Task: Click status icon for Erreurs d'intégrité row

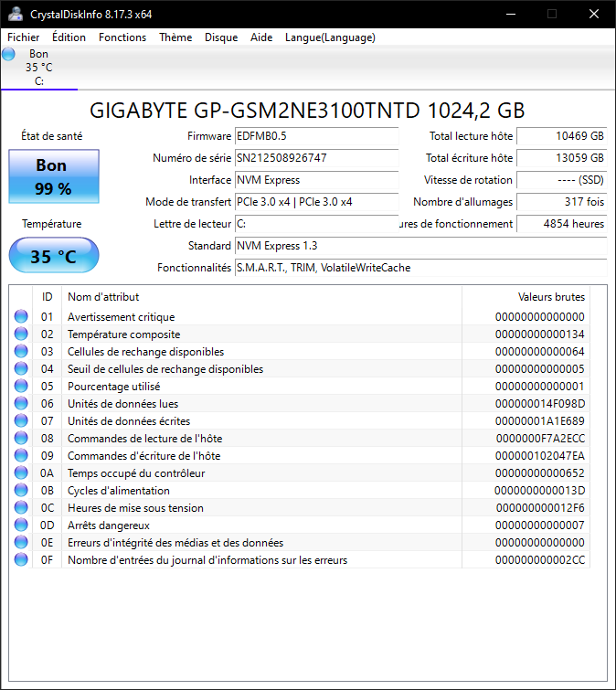Action: pos(21,543)
